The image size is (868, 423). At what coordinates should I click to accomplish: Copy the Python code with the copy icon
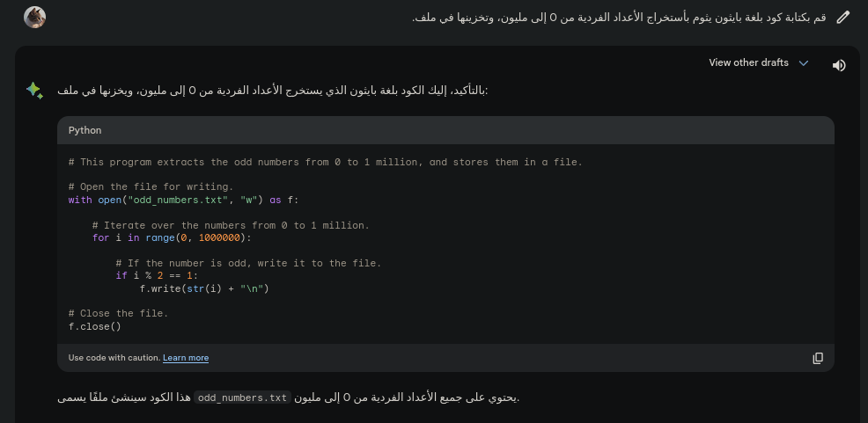coord(818,358)
